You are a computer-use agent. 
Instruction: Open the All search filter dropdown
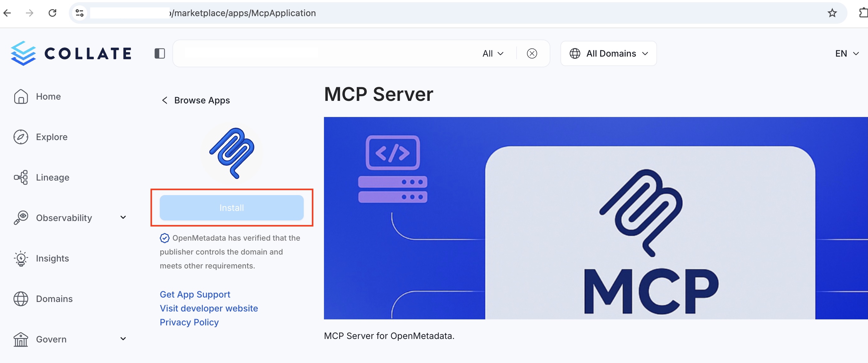pyautogui.click(x=492, y=53)
